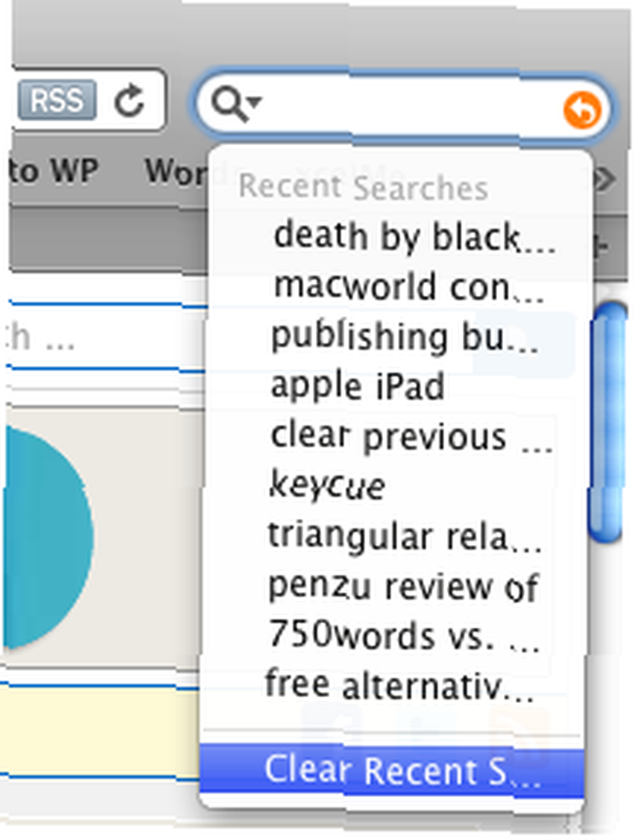Show more bookmarks with double chevron

point(605,180)
